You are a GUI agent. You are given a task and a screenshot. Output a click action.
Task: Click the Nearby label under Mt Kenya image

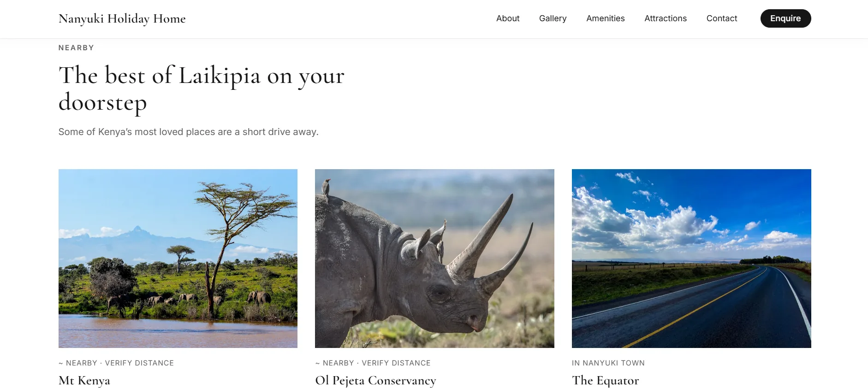coord(82,363)
